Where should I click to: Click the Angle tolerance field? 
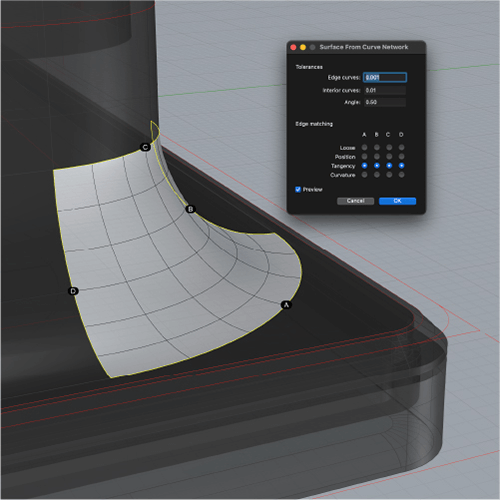pos(385,102)
